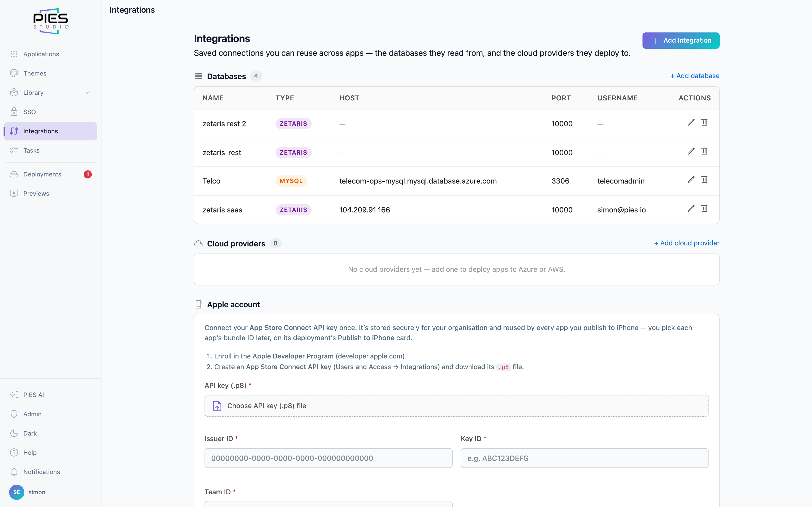The height and width of the screenshot is (507, 812).
Task: Delete the Telco database entry
Action: (x=704, y=180)
